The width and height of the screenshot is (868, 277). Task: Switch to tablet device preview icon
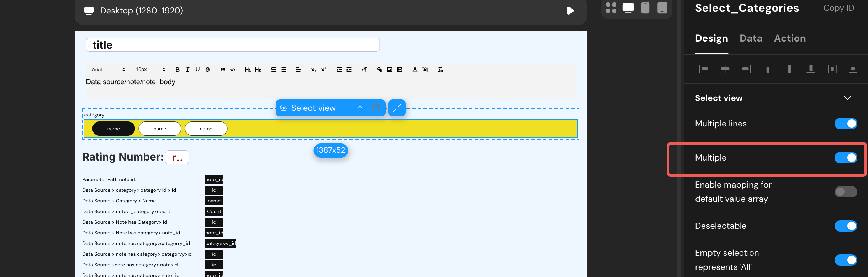[662, 8]
